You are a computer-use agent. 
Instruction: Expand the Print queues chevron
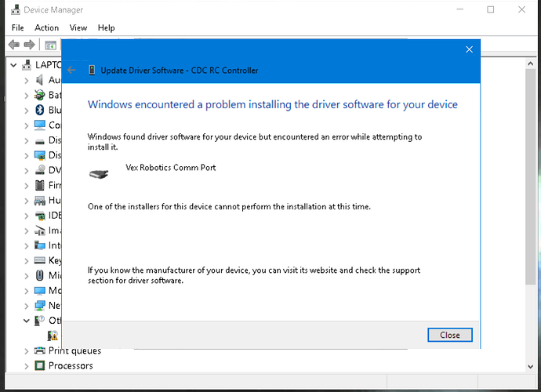click(27, 351)
